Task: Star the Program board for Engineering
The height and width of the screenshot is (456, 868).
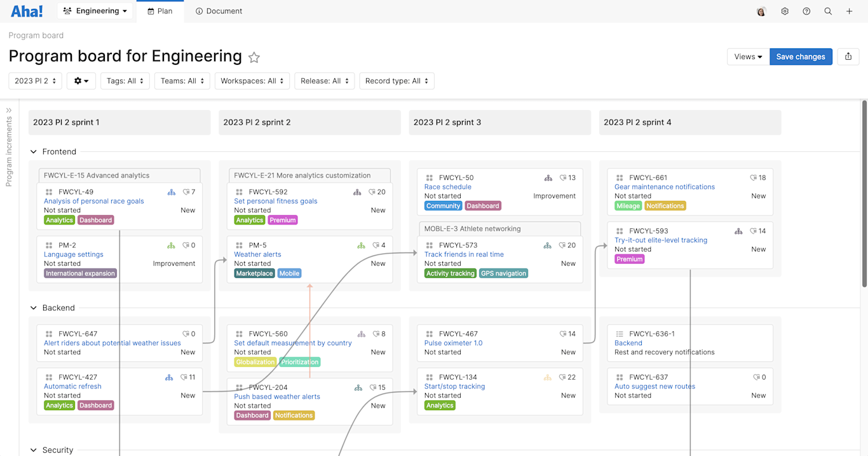Action: coord(254,57)
